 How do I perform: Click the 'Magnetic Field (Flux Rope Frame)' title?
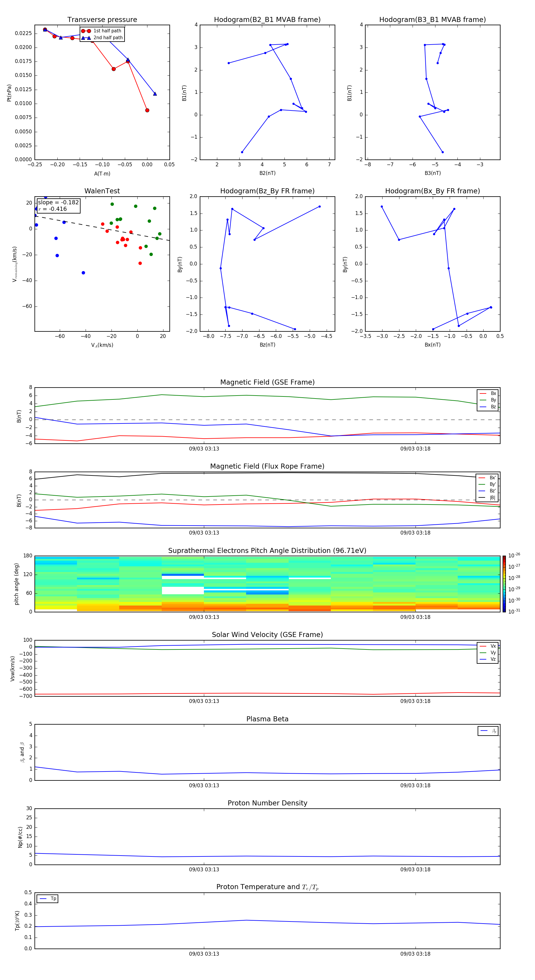coord(267,467)
